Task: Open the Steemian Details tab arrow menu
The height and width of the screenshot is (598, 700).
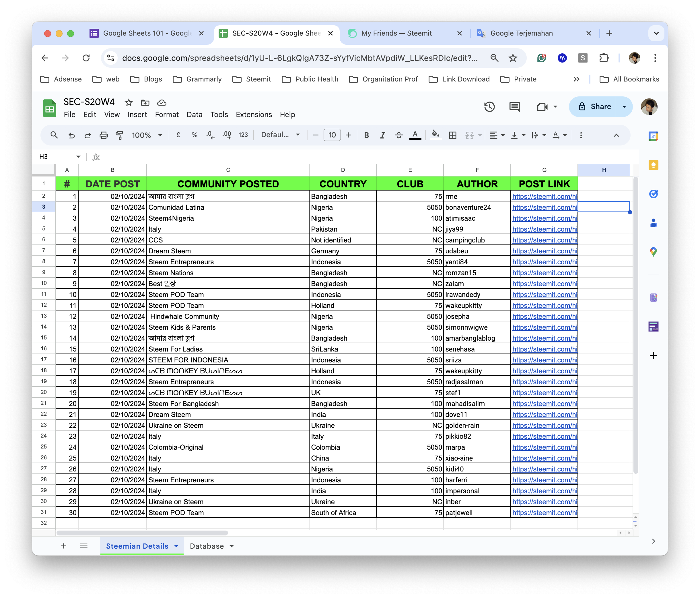Action: 176,546
